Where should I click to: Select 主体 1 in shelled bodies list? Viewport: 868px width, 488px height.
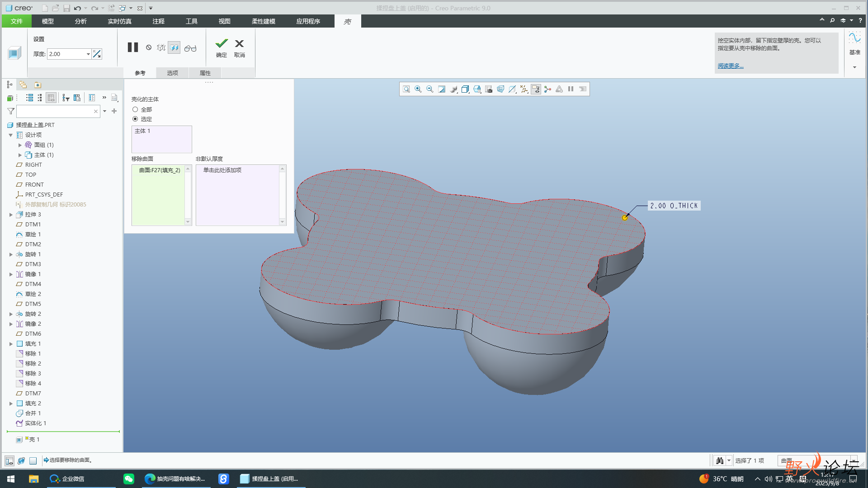point(142,131)
